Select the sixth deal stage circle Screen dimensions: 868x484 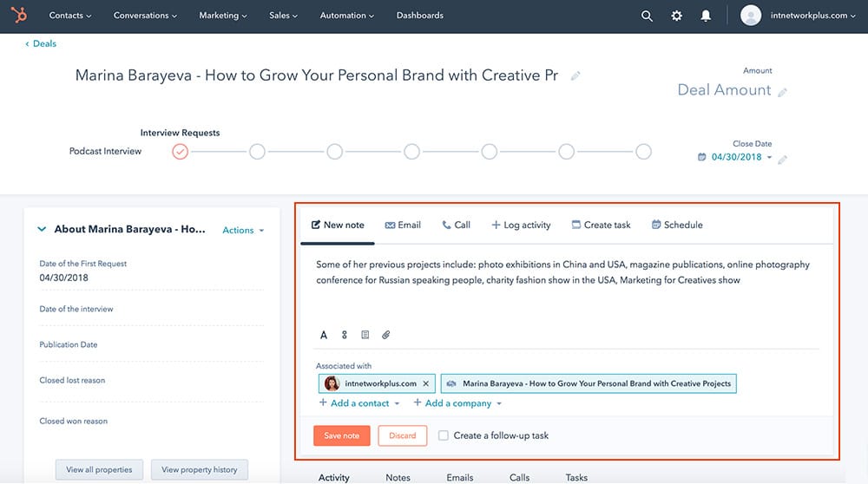click(x=566, y=151)
